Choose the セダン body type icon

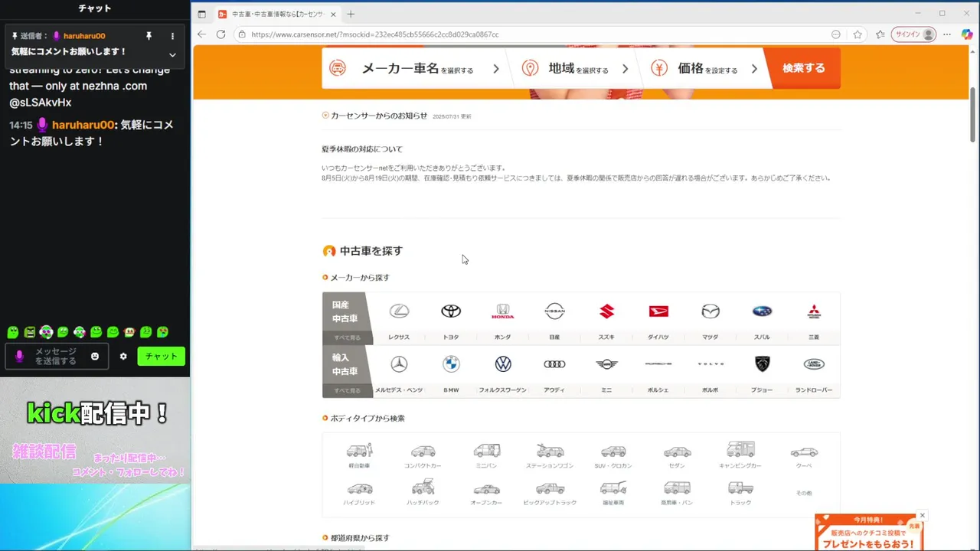point(677,452)
